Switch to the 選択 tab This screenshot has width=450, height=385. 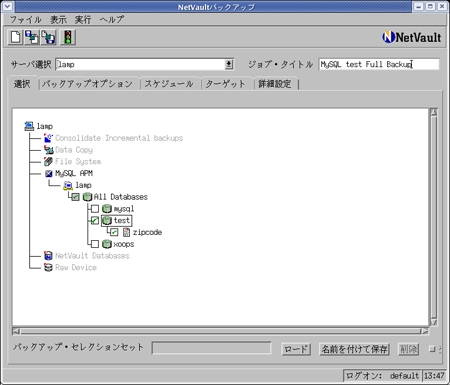click(22, 84)
